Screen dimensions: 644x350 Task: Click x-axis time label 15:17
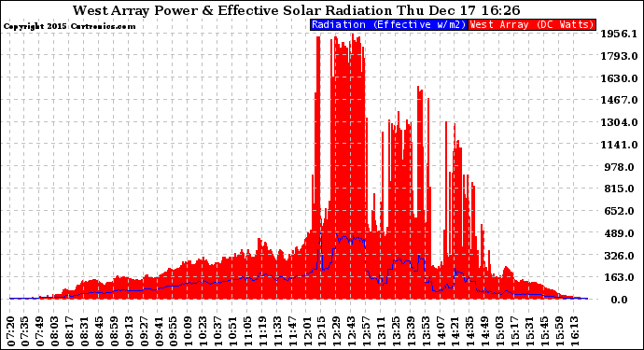point(515,331)
